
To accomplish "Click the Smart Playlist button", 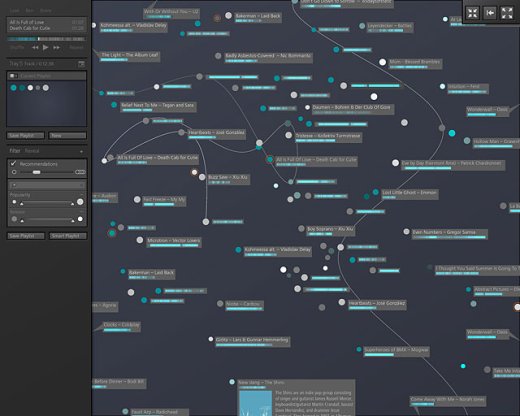I will [x=68, y=236].
